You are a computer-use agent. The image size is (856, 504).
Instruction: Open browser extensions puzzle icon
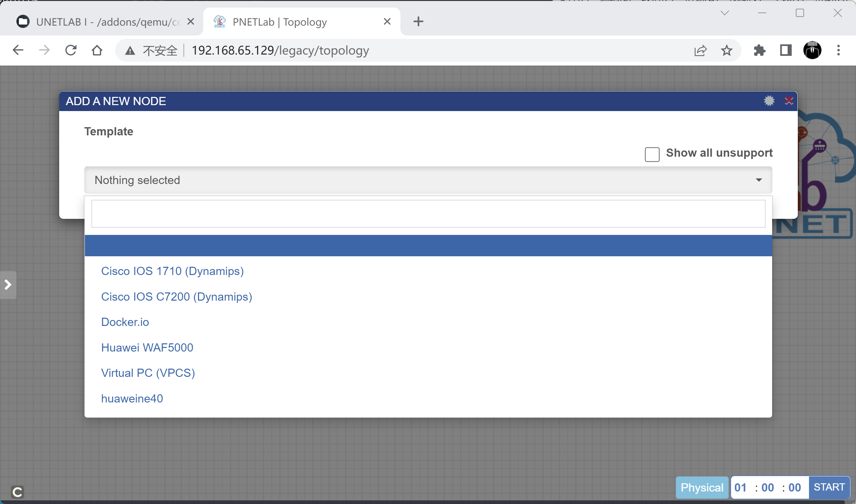pyautogui.click(x=759, y=50)
